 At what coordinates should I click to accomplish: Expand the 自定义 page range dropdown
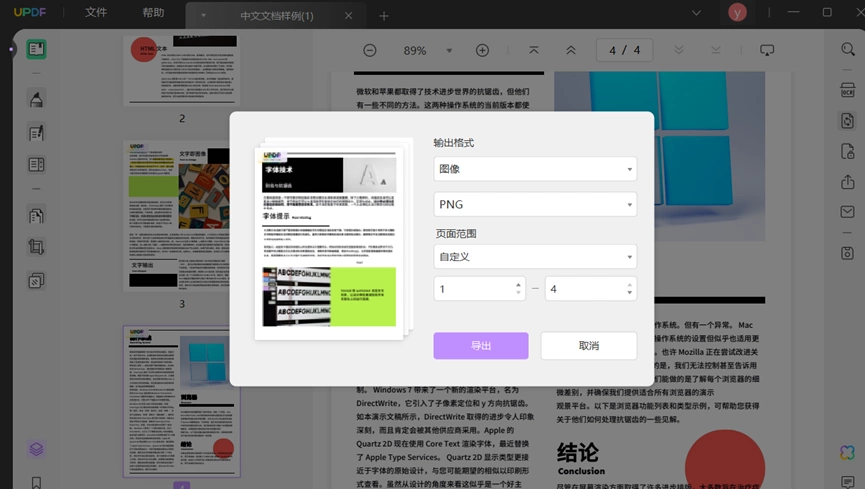click(x=535, y=257)
